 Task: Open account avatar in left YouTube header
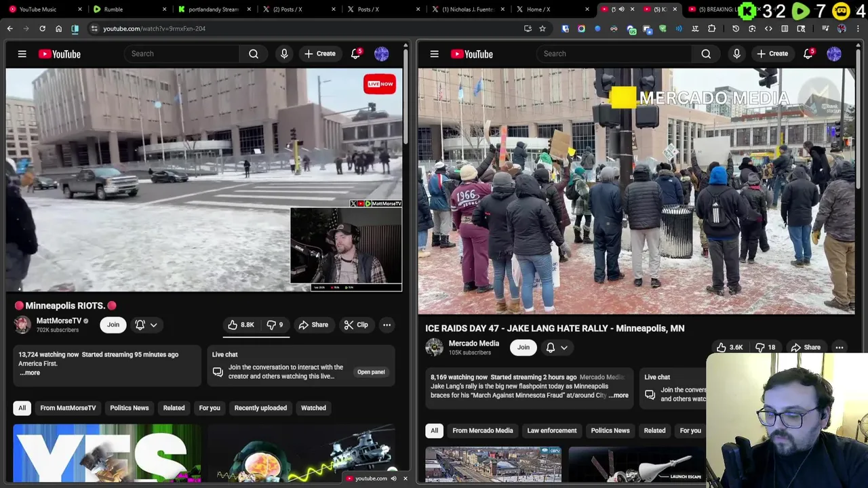(x=381, y=54)
